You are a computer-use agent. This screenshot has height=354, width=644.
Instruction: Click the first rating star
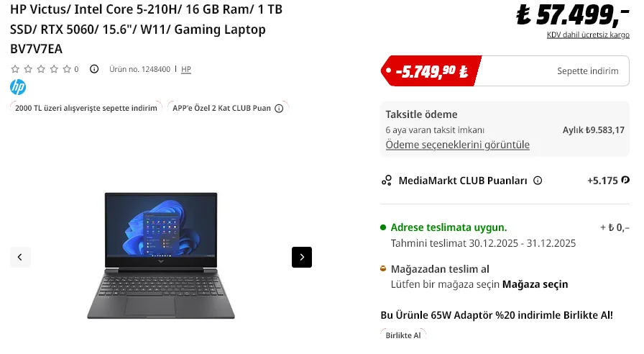pyautogui.click(x=15, y=69)
